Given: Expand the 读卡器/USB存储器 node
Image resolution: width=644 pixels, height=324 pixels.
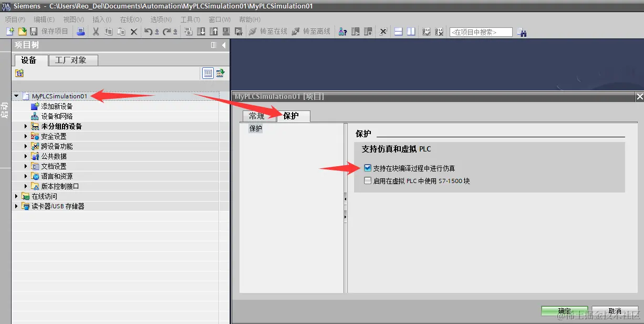Looking at the screenshot, I should click(x=16, y=206).
